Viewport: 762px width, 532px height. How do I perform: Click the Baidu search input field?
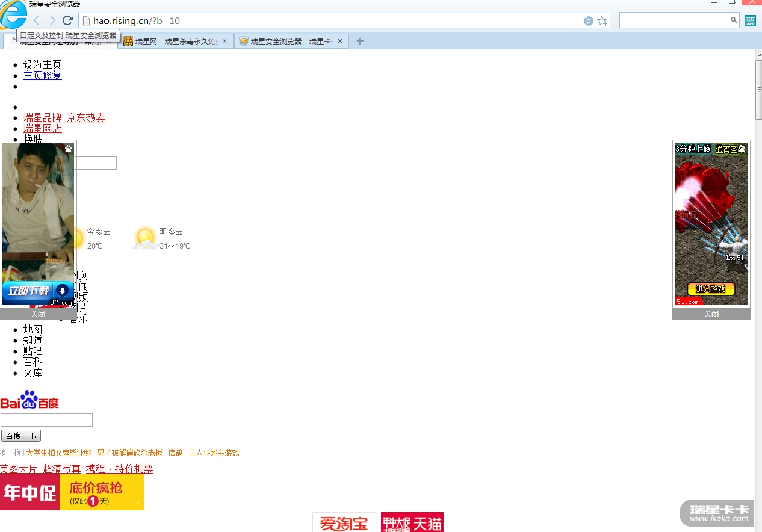coord(46,420)
